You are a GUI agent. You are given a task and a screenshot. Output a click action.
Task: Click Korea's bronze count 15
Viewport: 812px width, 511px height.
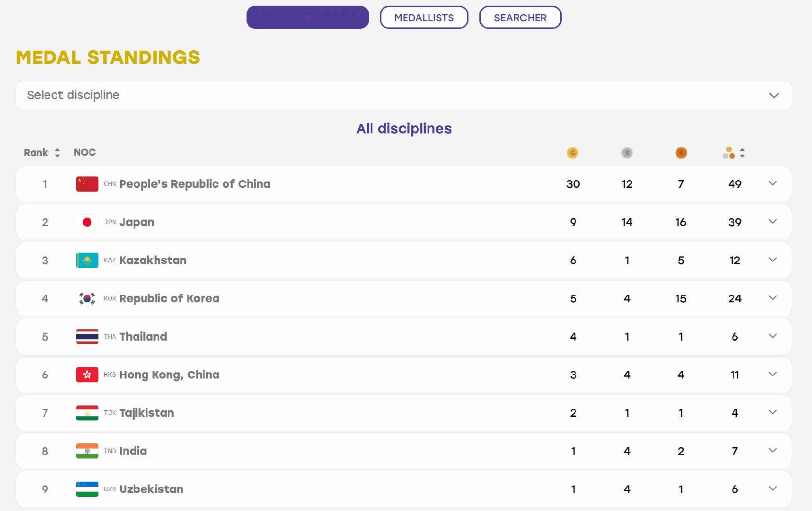pos(680,299)
